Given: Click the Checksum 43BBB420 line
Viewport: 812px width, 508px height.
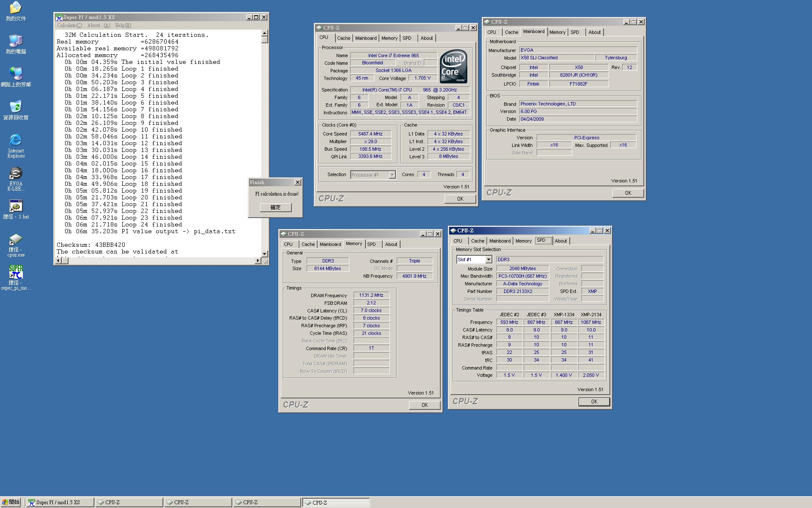Looking at the screenshot, I should coord(91,245).
